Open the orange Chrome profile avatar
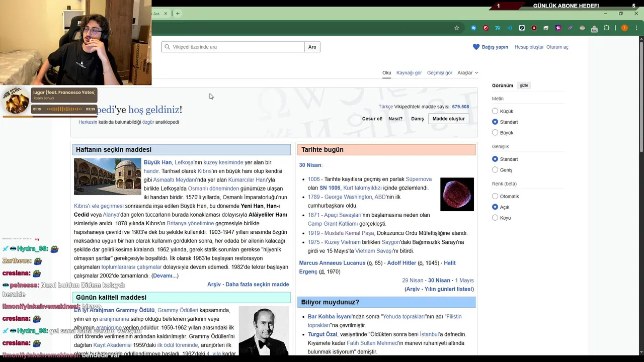 coord(624,28)
